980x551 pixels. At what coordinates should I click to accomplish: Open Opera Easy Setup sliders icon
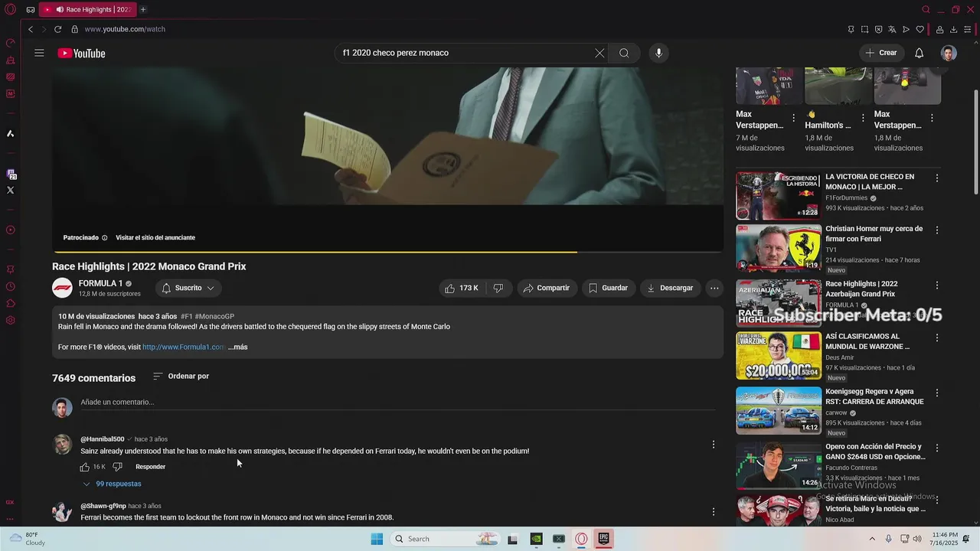(967, 29)
